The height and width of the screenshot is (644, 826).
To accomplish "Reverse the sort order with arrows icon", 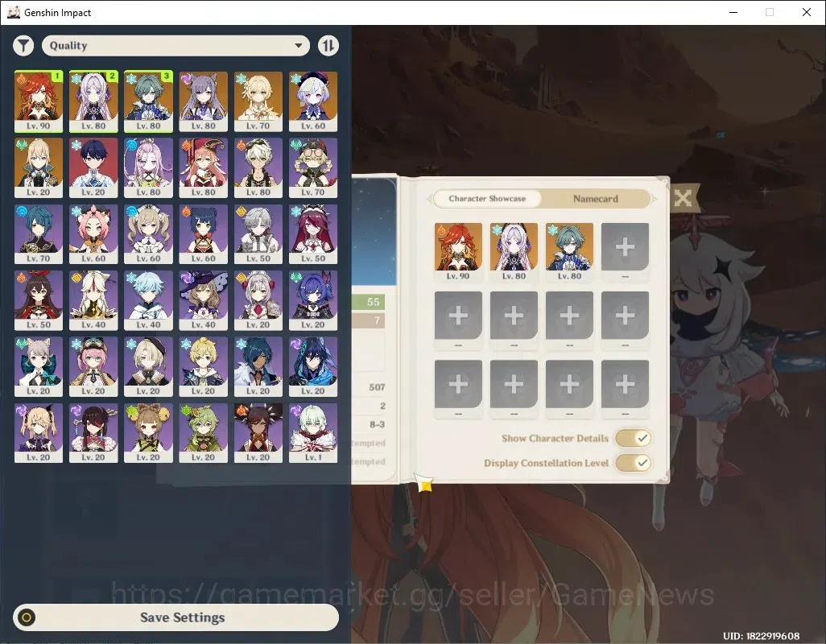I will 328,46.
